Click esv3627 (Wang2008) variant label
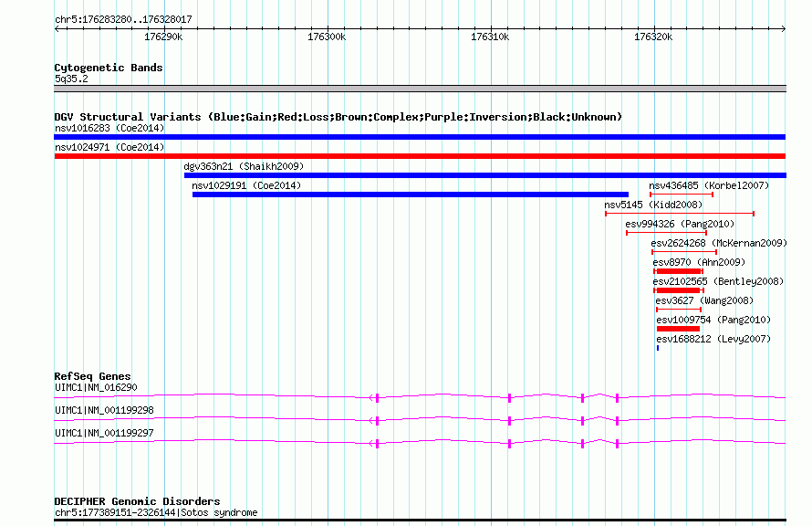Screen dimensions: 812x526 coord(704,300)
